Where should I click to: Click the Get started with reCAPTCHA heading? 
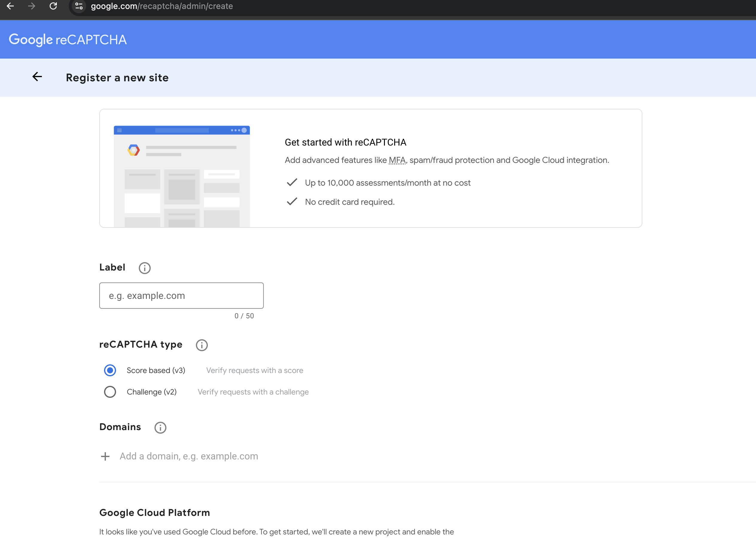point(345,143)
